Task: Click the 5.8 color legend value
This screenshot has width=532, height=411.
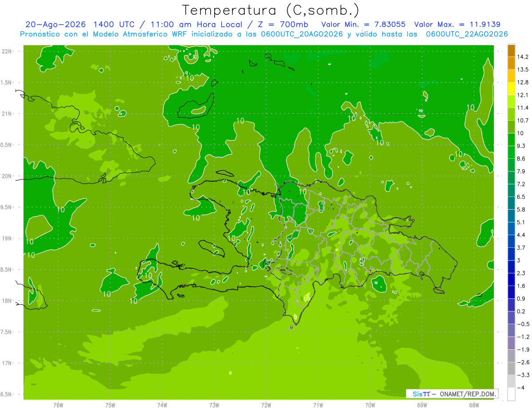Action: click(x=521, y=209)
